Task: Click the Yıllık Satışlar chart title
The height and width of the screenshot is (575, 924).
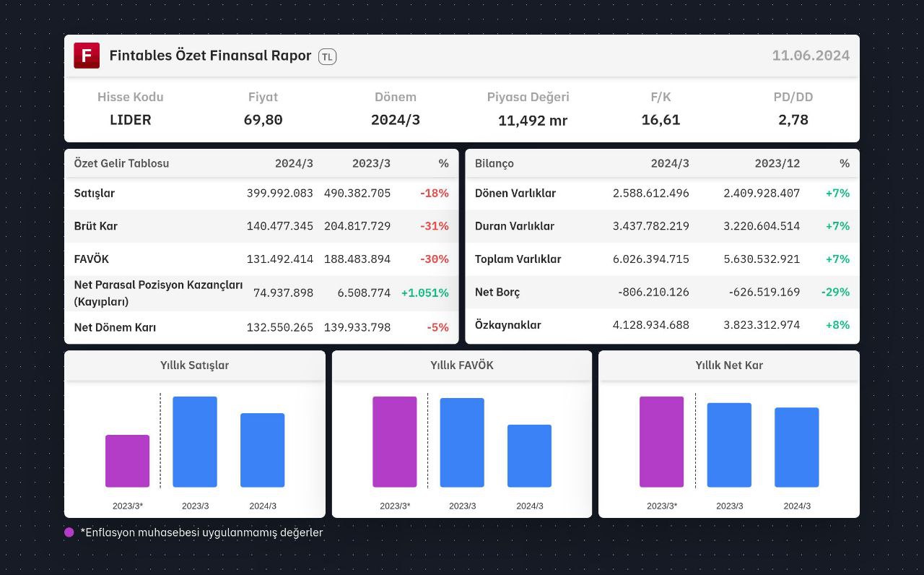Action: click(195, 366)
